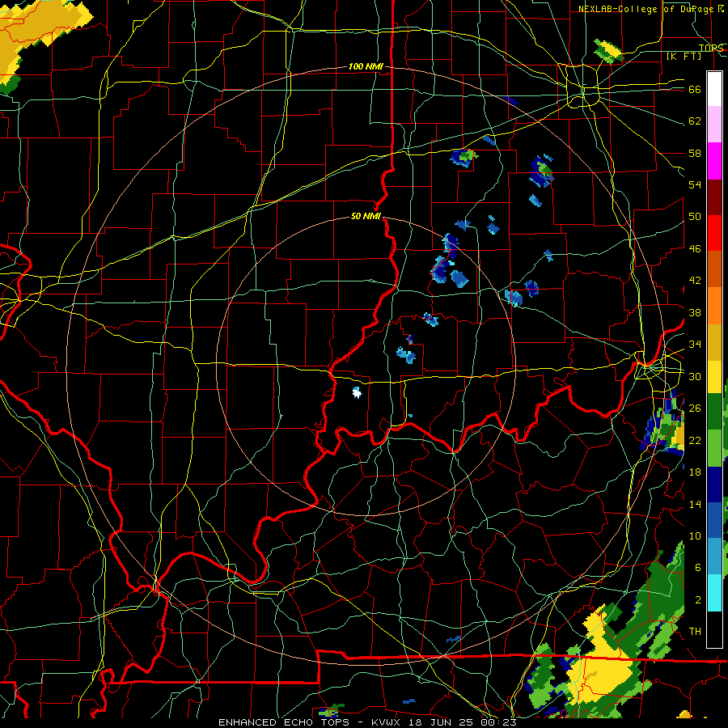
Task: Click the 62 legend value
Action: [695, 121]
